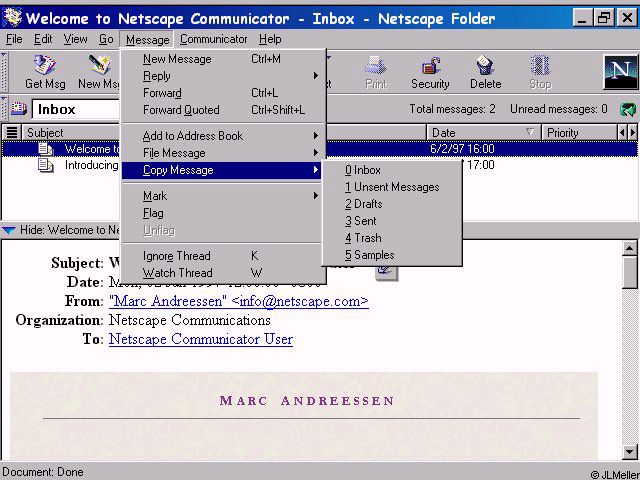Screen dimensions: 640x480
Task: Choose Forward from the Message menu
Action: [x=224, y=93]
